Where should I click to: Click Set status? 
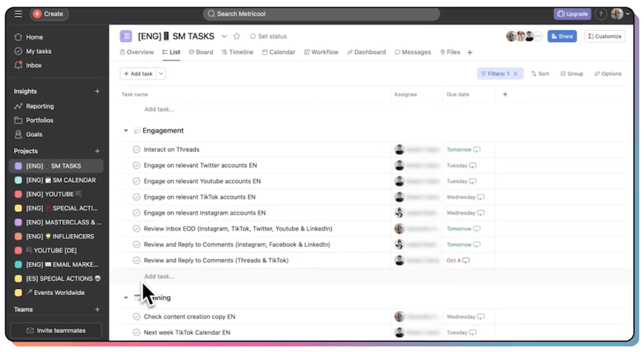point(268,36)
